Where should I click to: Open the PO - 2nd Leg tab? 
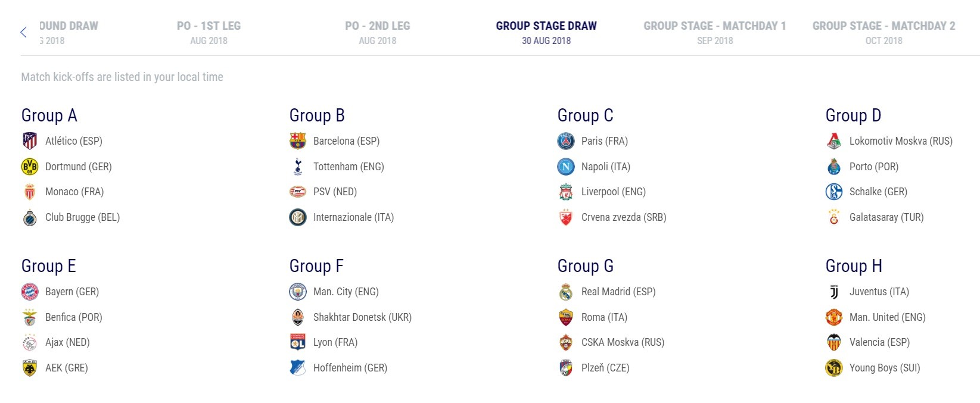(378, 33)
